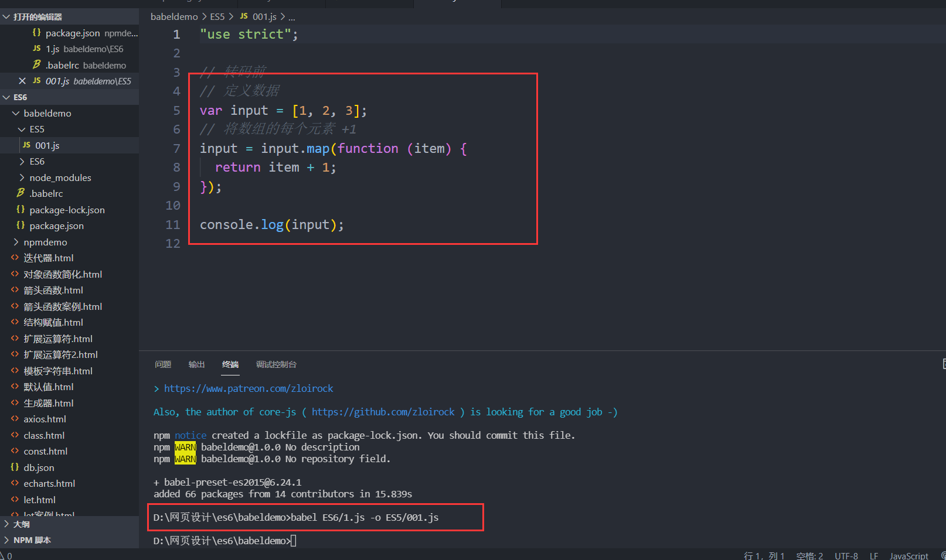Click the Babel icon beside .babelrc in tree
The width and height of the screenshot is (946, 560).
(21, 193)
